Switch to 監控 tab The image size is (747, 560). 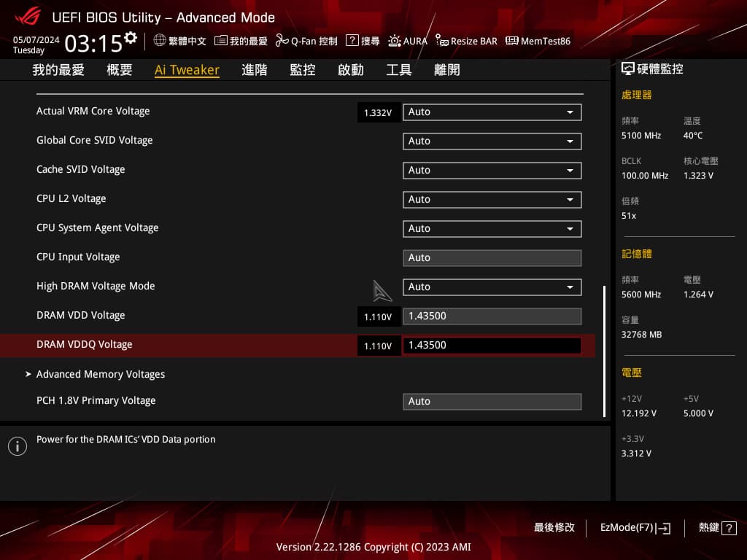pos(303,70)
